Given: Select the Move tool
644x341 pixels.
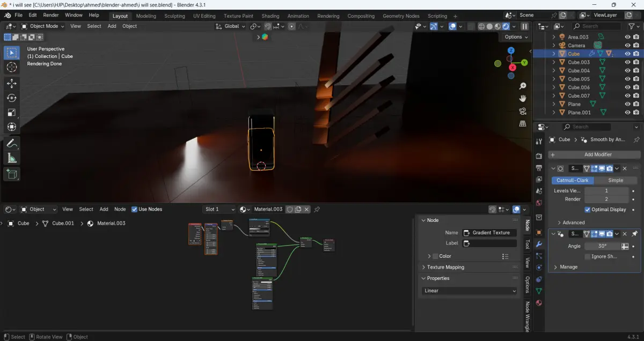Looking at the screenshot, I should [x=12, y=84].
